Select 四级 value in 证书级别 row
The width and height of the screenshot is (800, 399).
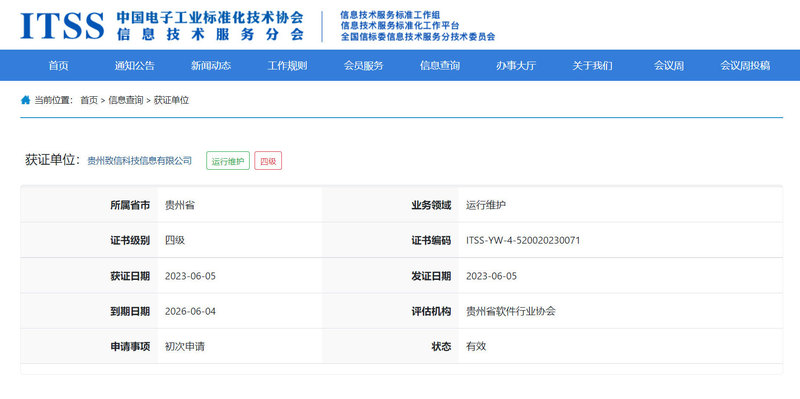point(174,240)
